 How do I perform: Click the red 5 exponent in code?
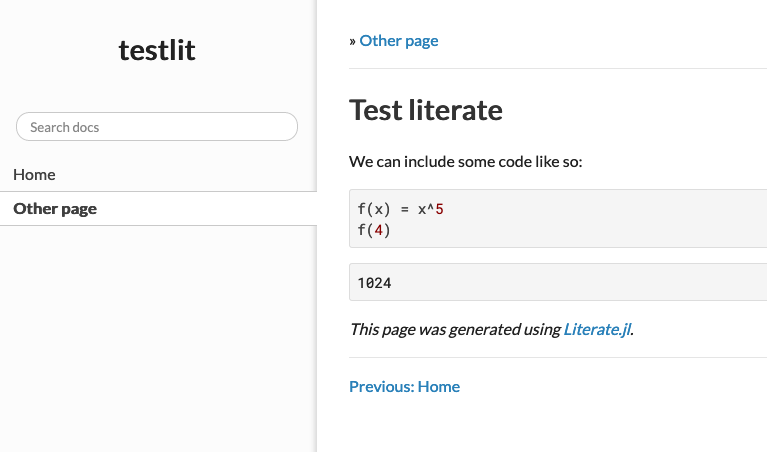point(438,209)
